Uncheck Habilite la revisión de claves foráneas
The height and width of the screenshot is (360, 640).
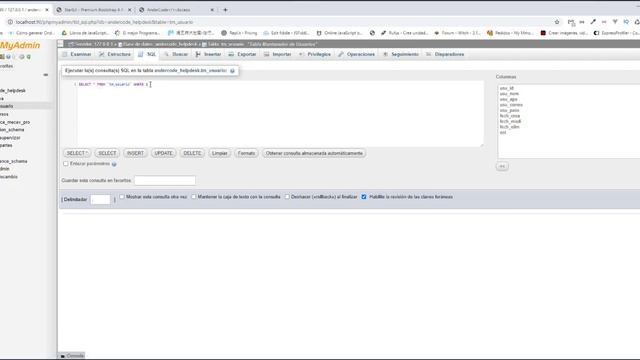[x=364, y=197]
